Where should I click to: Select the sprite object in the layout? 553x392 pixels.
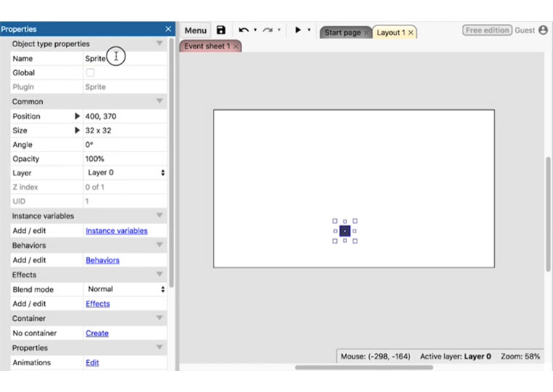pos(345,231)
